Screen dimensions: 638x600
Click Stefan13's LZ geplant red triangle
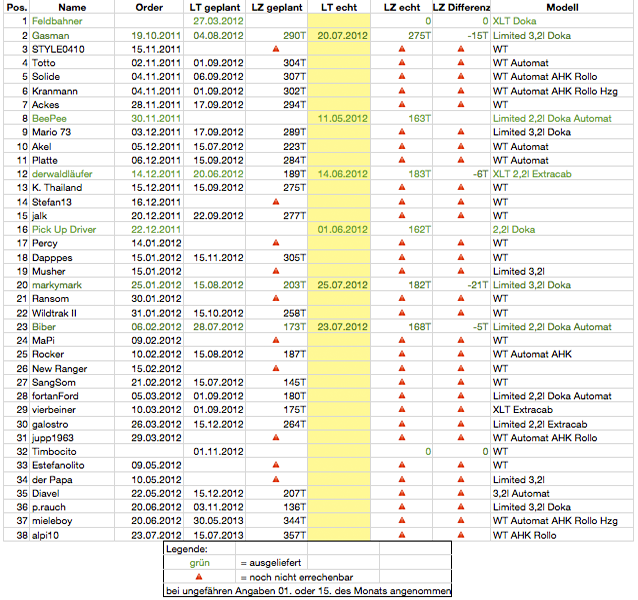276,201
